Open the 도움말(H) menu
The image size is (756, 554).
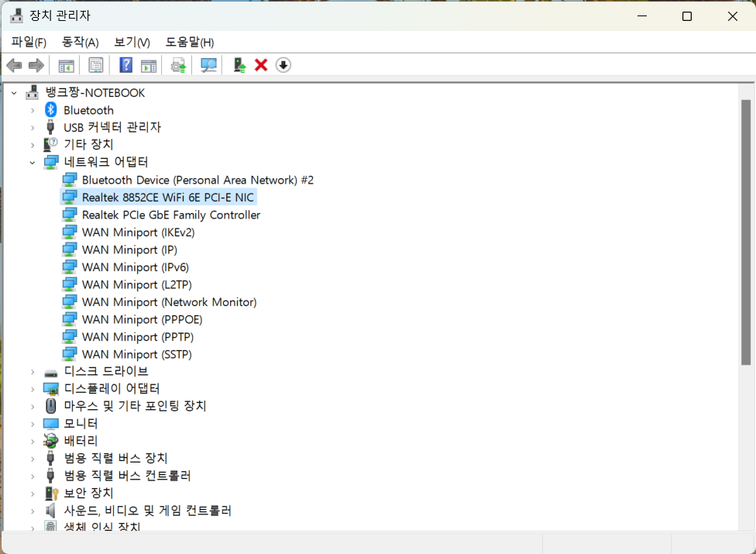190,42
